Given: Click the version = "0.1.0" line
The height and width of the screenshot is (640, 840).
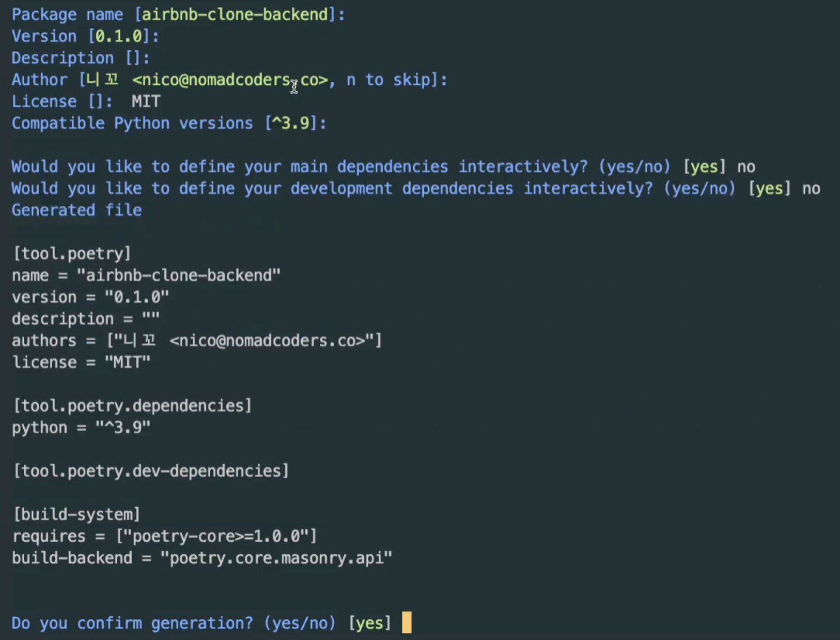Looking at the screenshot, I should 90,297.
